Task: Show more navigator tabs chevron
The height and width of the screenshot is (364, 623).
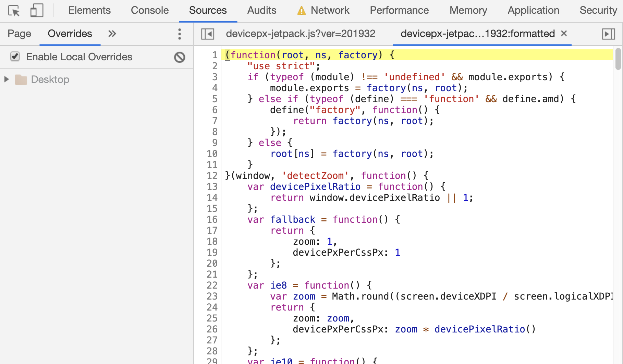Action: click(112, 34)
